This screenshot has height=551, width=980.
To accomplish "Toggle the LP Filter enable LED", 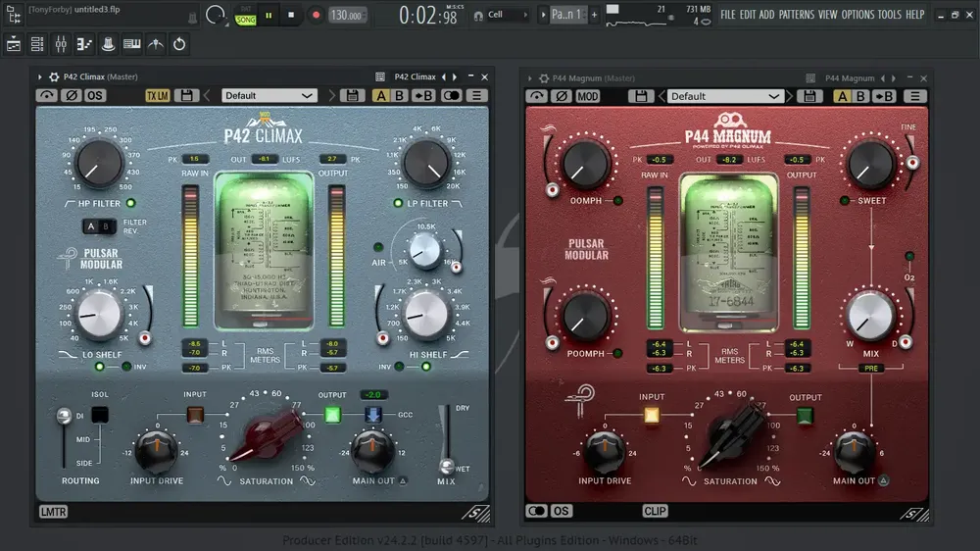I will pyautogui.click(x=398, y=203).
